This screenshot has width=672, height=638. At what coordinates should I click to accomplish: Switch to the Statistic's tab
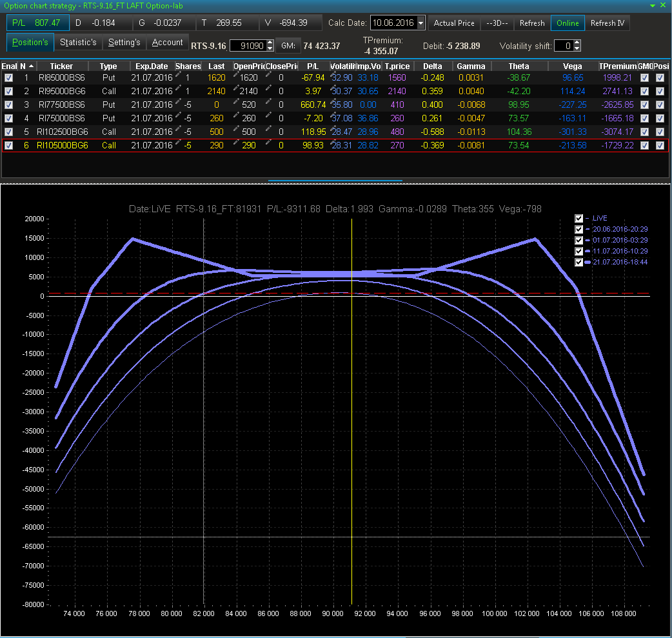(78, 43)
